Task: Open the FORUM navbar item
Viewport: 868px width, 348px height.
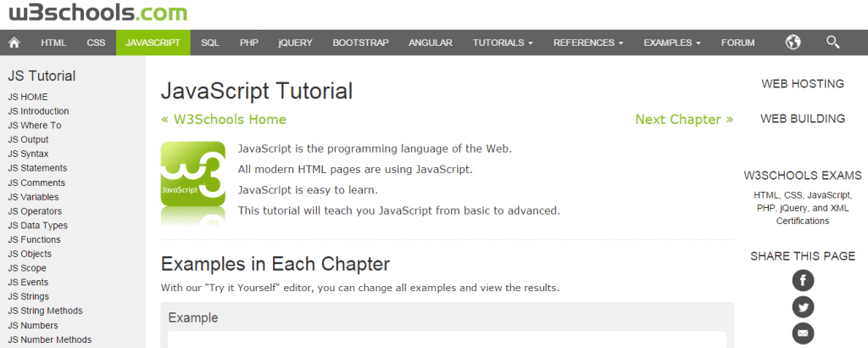Action: click(738, 42)
